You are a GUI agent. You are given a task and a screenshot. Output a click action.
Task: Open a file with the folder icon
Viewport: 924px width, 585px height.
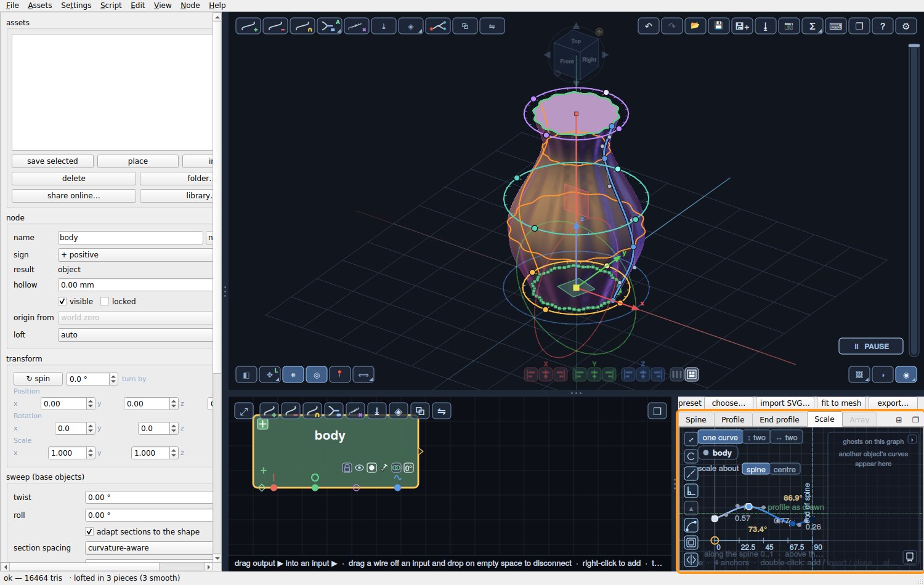(x=695, y=26)
